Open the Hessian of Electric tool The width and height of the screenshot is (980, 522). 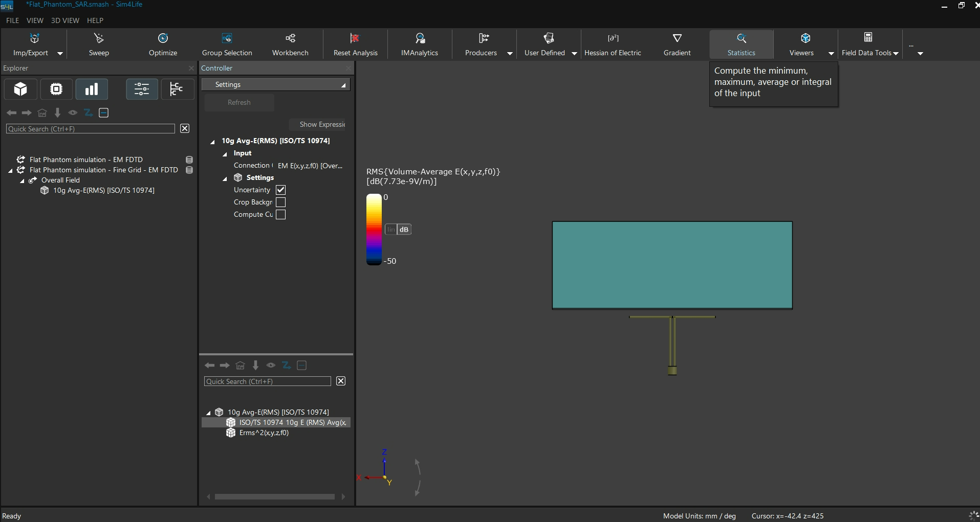(x=613, y=44)
